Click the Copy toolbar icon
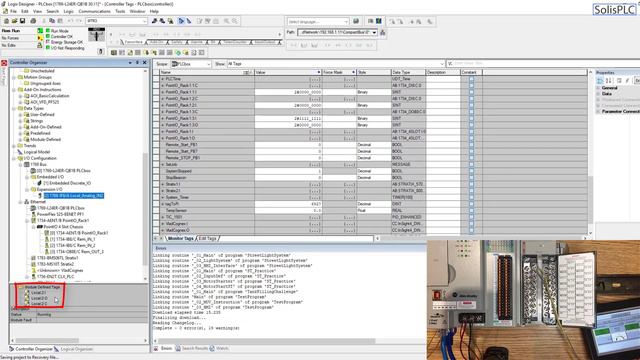 [x=52, y=21]
